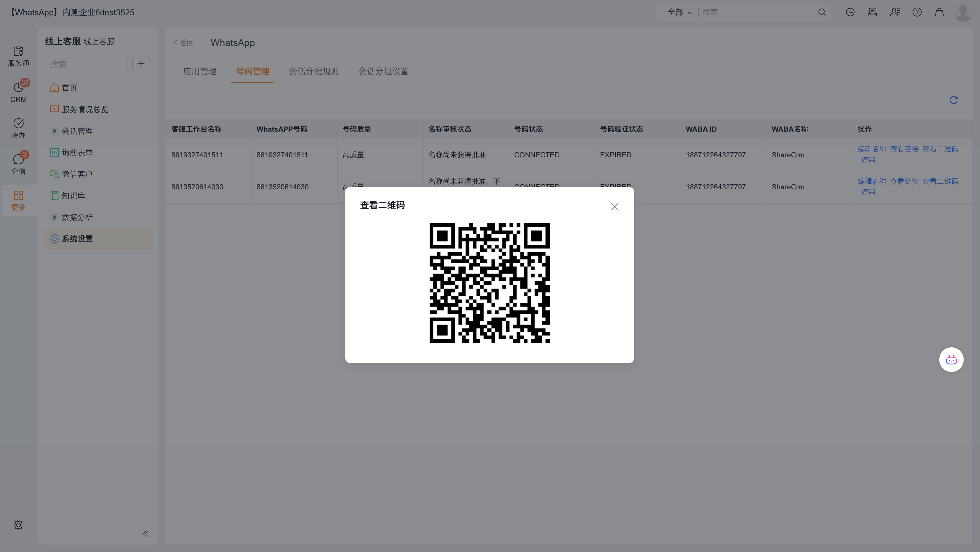Click the help question mark icon
This screenshot has height=552, width=980.
(x=917, y=12)
